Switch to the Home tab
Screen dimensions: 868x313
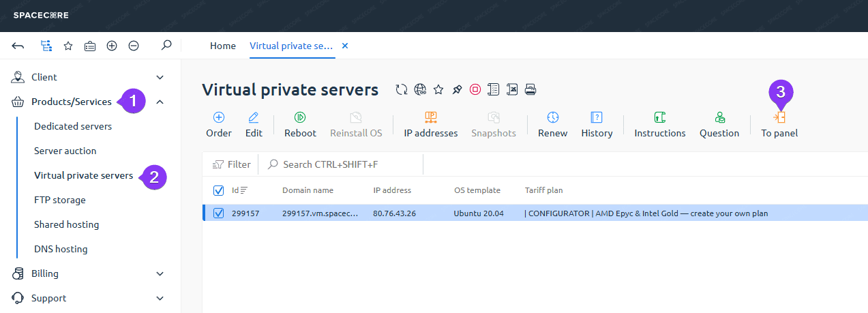click(x=223, y=46)
